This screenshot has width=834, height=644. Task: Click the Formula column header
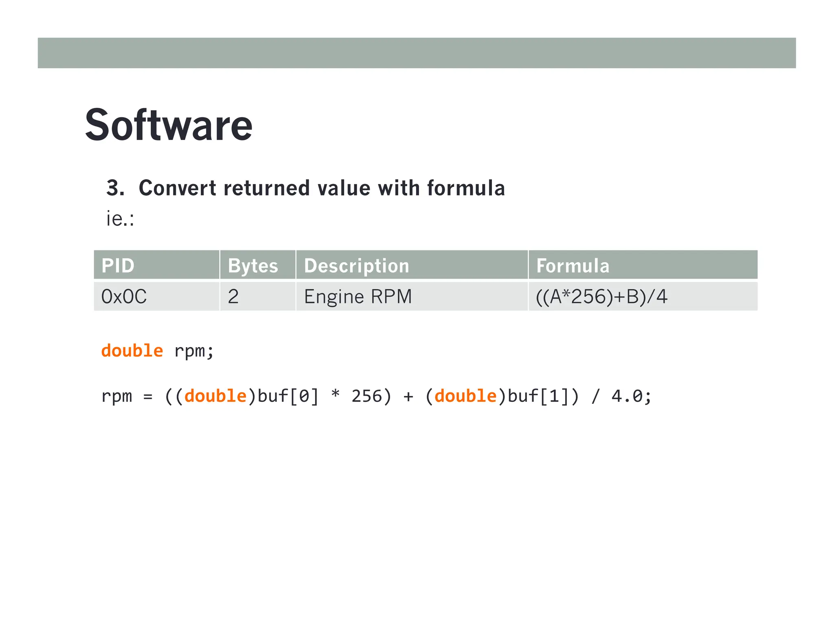point(573,265)
